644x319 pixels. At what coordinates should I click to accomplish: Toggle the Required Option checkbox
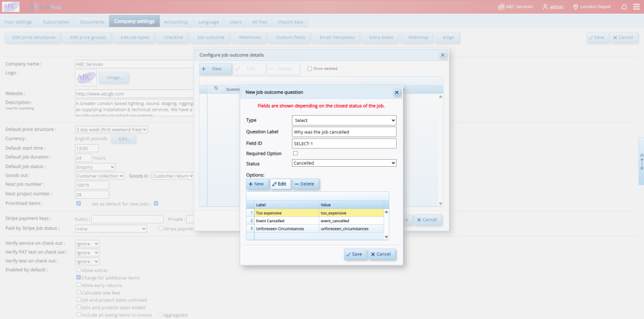pos(296,153)
